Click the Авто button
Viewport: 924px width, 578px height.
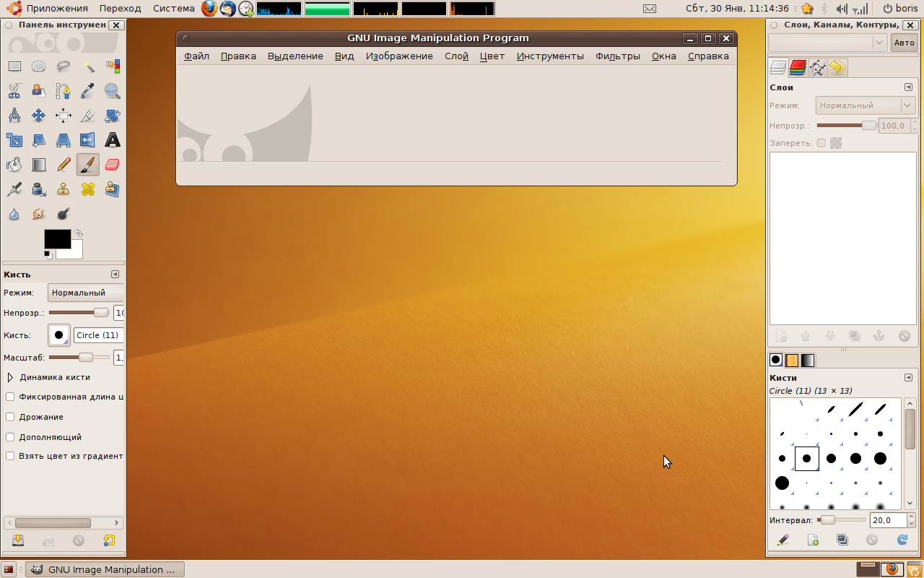coord(904,43)
